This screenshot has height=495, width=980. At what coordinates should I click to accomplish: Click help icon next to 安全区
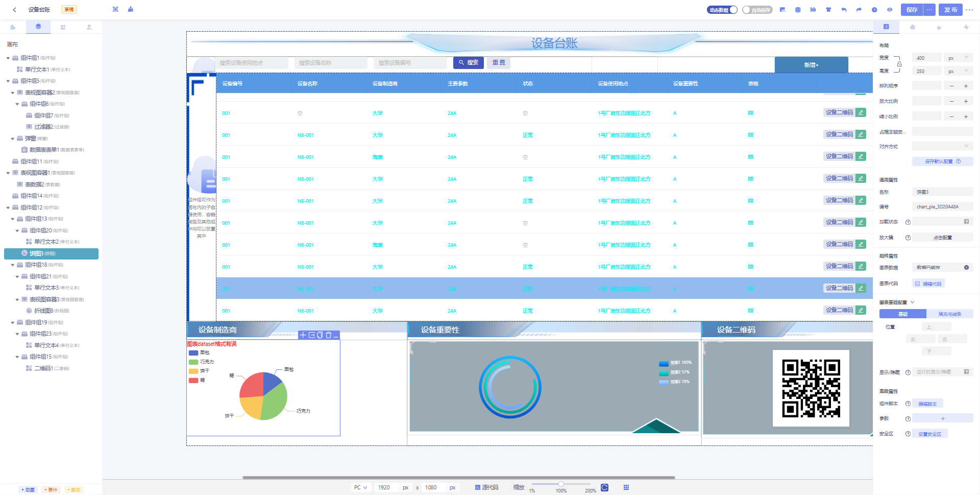(908, 434)
